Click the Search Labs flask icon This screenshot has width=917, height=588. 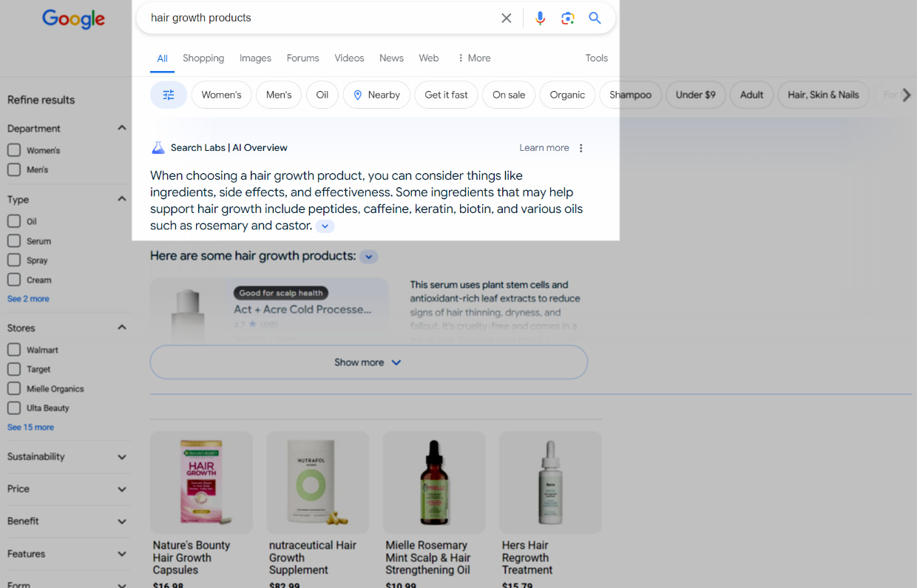coord(158,148)
